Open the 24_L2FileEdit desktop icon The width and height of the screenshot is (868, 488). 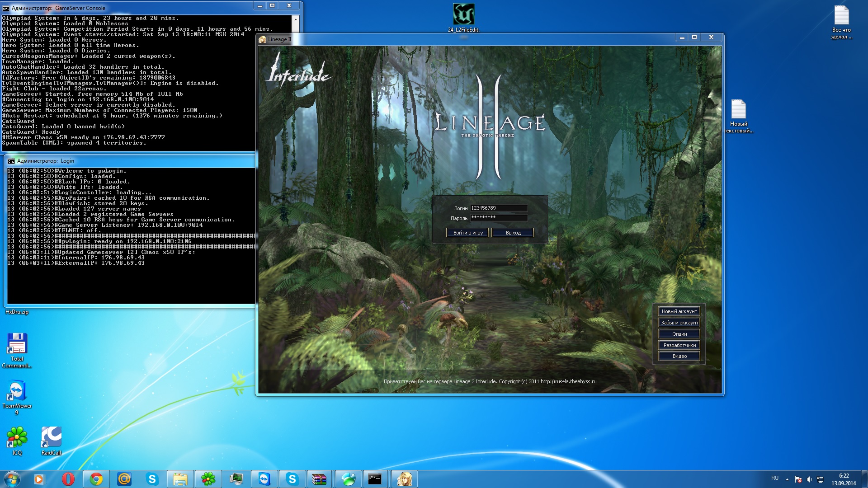click(463, 17)
